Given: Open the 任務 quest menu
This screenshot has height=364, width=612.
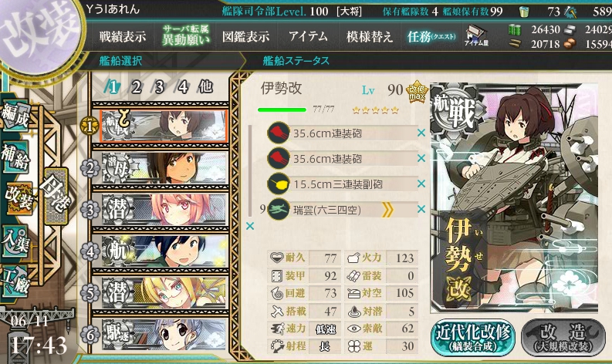Looking at the screenshot, I should point(431,37).
